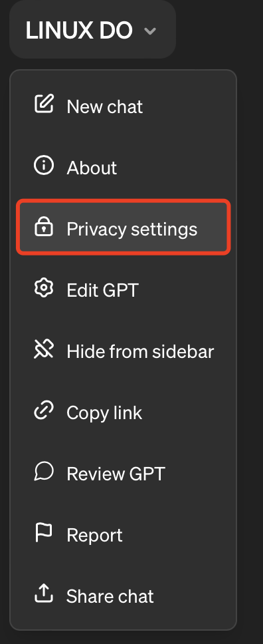
Task: Click the About info circle icon
Action: coord(44,166)
